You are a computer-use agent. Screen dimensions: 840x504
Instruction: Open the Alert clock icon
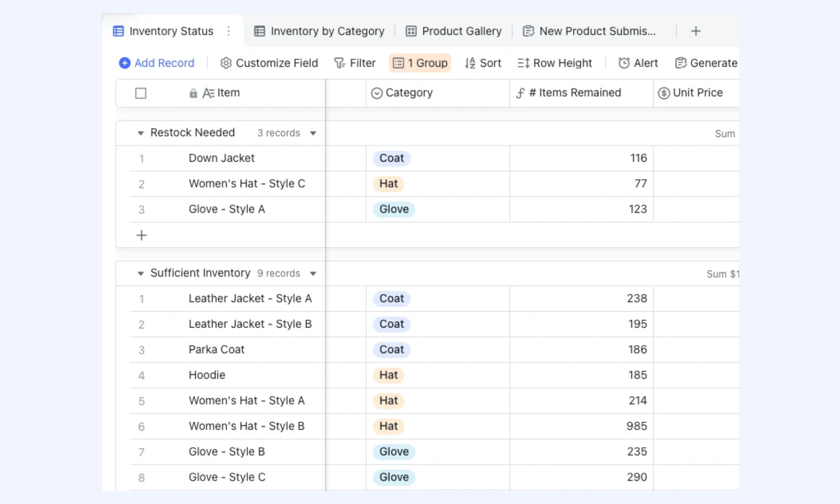point(624,63)
